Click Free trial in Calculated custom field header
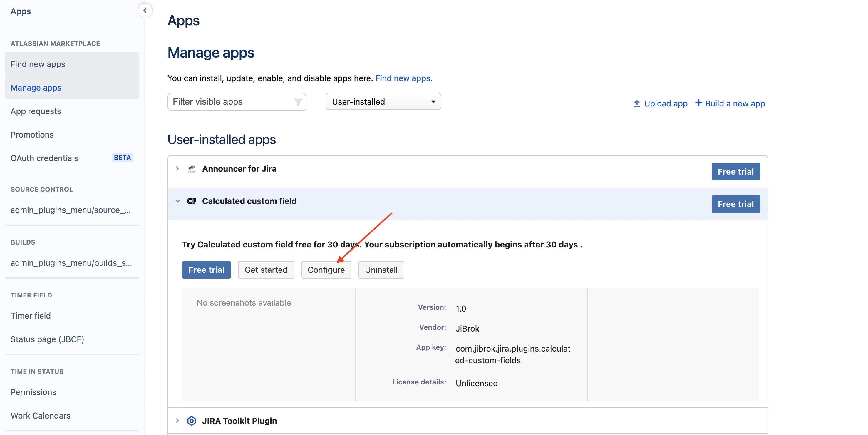868x435 pixels. point(735,204)
